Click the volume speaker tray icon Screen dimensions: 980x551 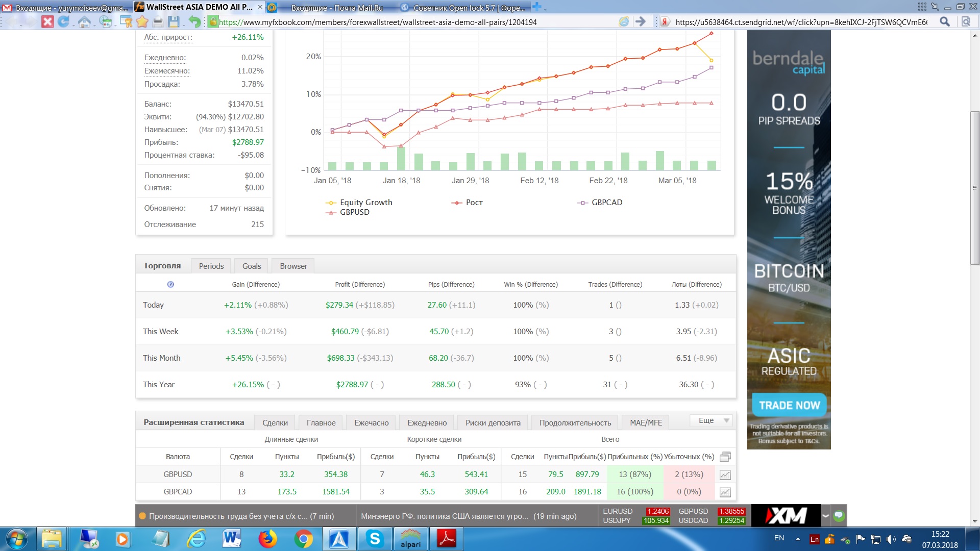pos(891,539)
